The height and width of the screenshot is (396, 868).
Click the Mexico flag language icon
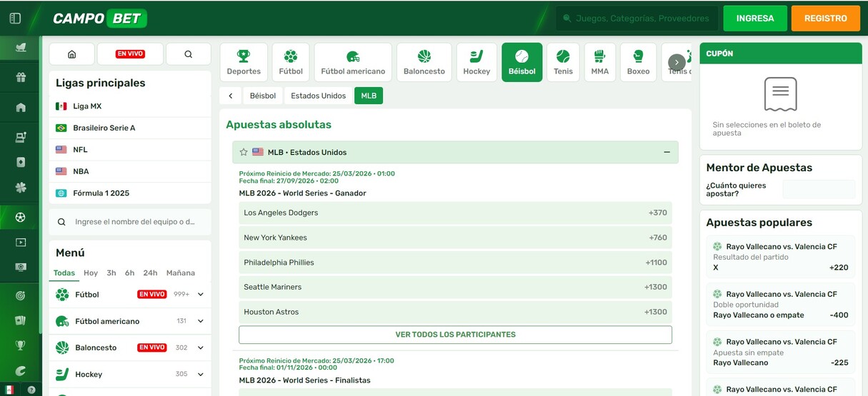[9, 390]
